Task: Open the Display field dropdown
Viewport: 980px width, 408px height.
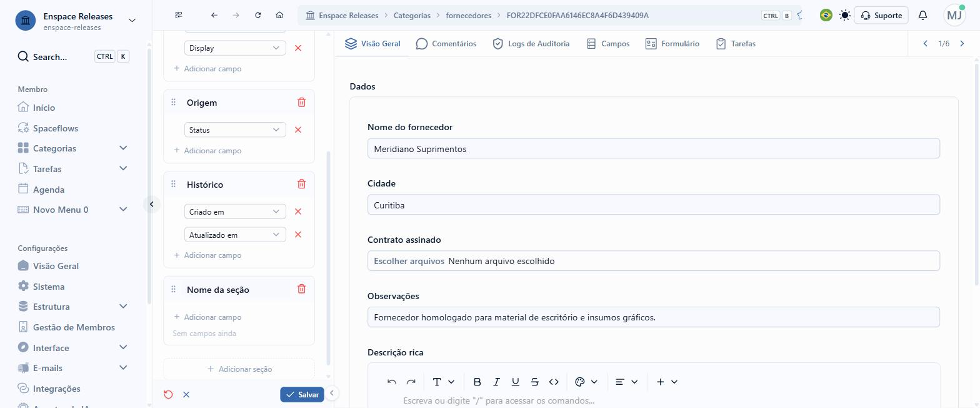Action: [x=235, y=48]
